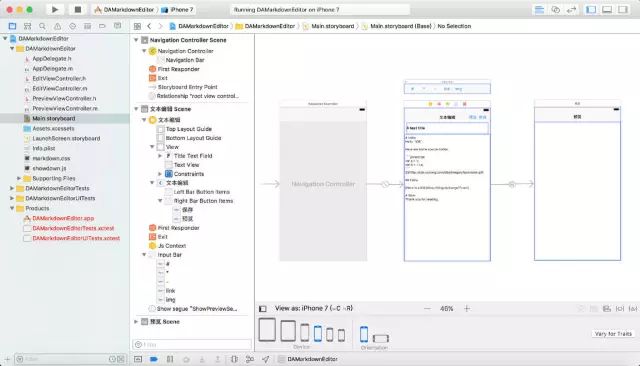Select the Show segue ShowPreviewSe… row

[197, 309]
